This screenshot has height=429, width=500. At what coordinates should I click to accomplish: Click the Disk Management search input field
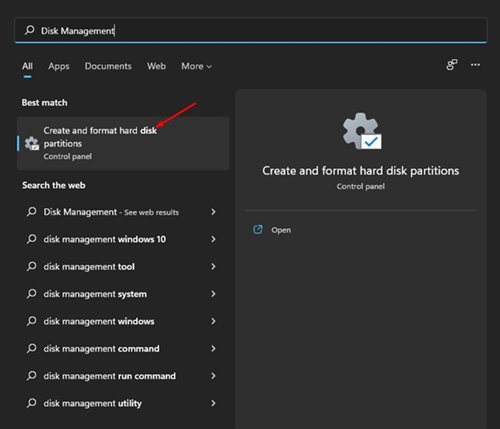[251, 30]
